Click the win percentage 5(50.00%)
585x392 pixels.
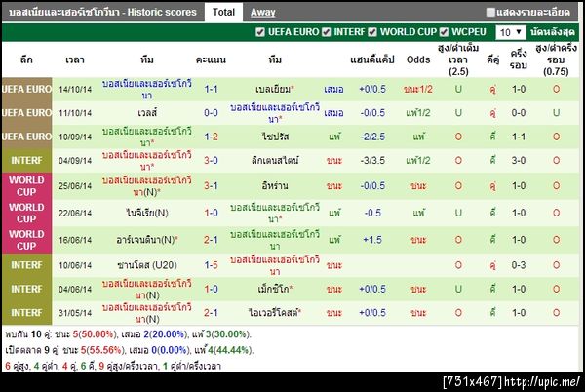(x=95, y=334)
